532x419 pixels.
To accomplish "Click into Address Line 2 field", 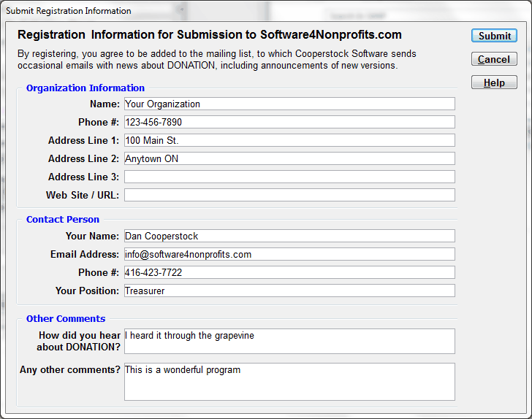I will tap(289, 158).
